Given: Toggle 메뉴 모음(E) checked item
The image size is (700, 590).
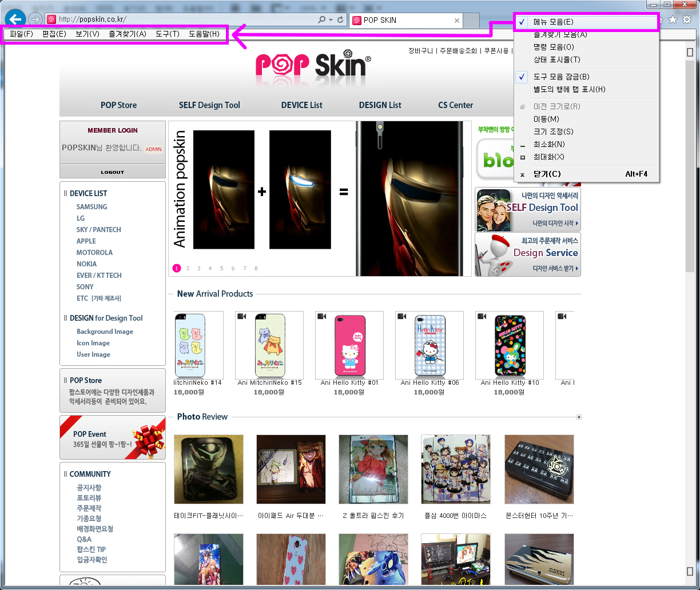Looking at the screenshot, I should point(552,22).
